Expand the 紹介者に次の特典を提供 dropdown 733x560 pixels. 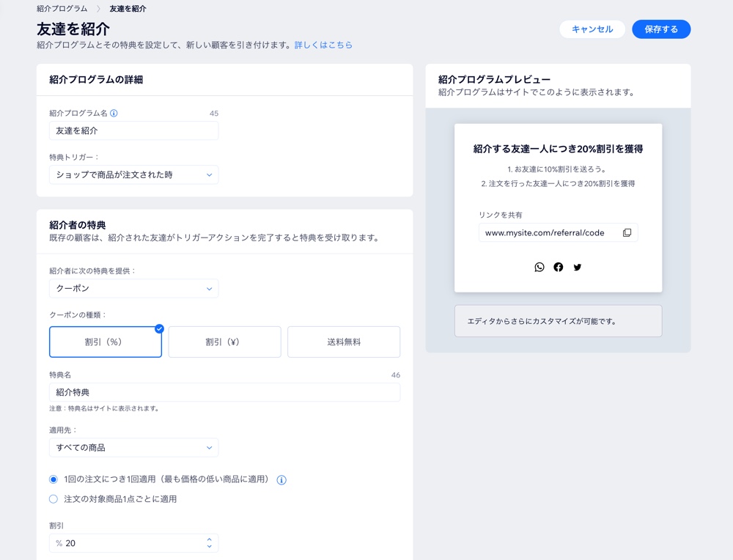pyautogui.click(x=133, y=288)
